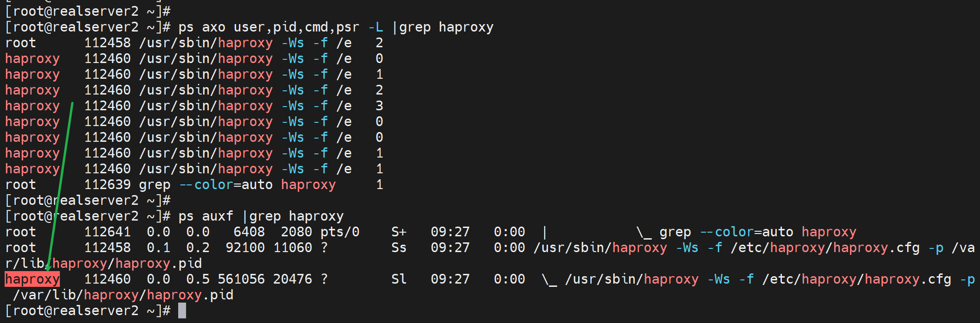Click the RSS value 20476
This screenshot has height=323, width=980.
[x=292, y=279]
